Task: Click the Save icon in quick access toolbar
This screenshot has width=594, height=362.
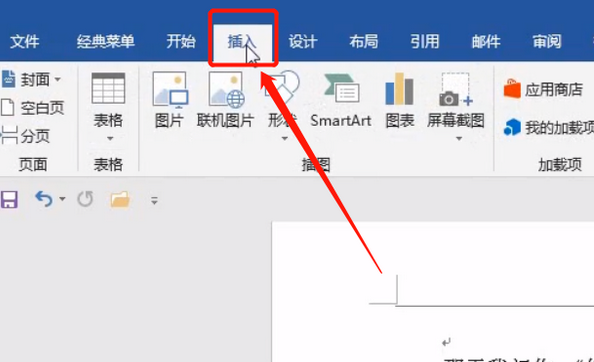Action: click(x=9, y=200)
